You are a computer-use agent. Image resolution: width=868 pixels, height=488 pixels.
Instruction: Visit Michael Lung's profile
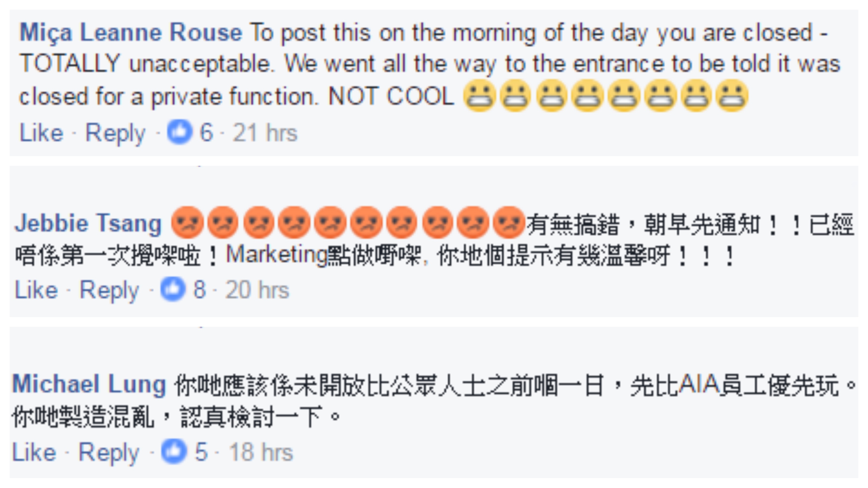point(89,384)
